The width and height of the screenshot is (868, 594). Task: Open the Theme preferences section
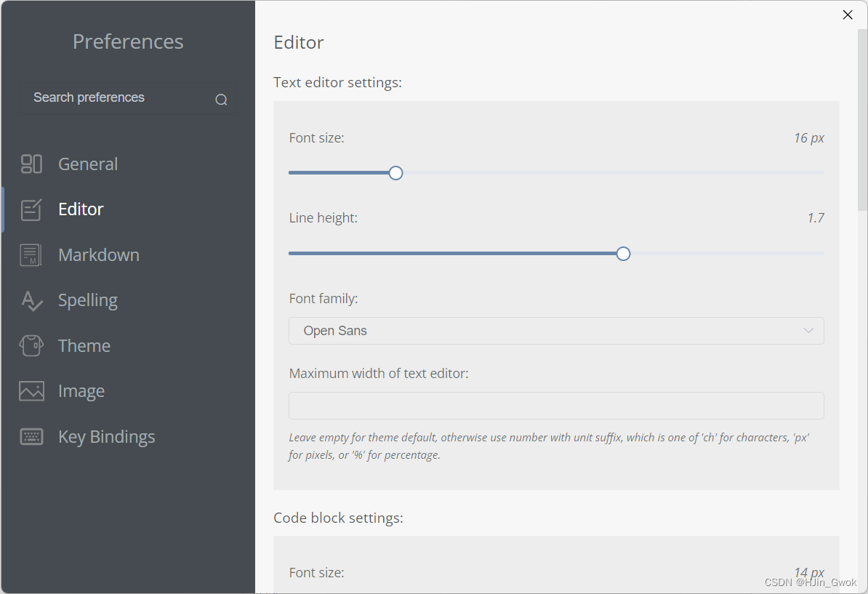tap(84, 346)
